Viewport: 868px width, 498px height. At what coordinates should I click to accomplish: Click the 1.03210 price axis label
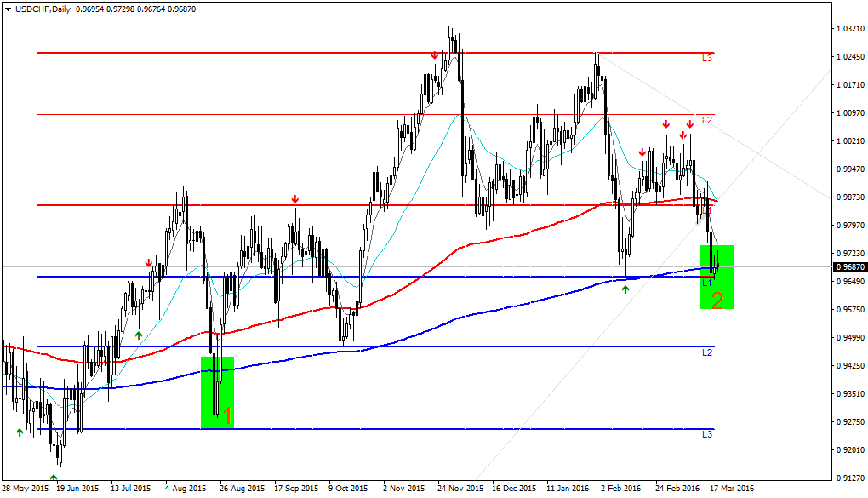click(851, 29)
